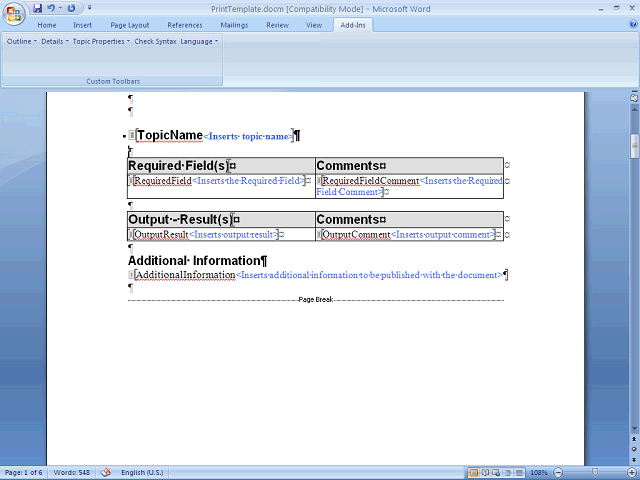Zoom in with the plus button

point(633,473)
